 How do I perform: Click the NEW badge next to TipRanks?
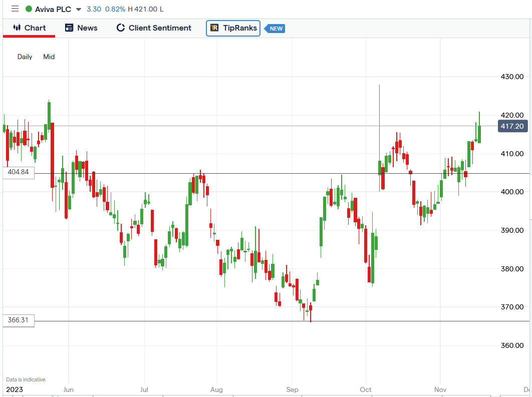pos(275,29)
